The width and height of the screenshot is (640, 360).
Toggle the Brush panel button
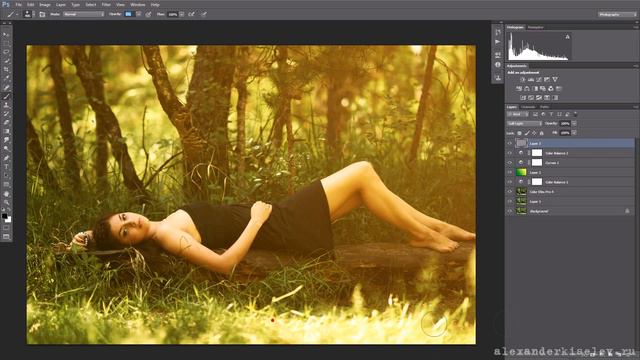42,14
